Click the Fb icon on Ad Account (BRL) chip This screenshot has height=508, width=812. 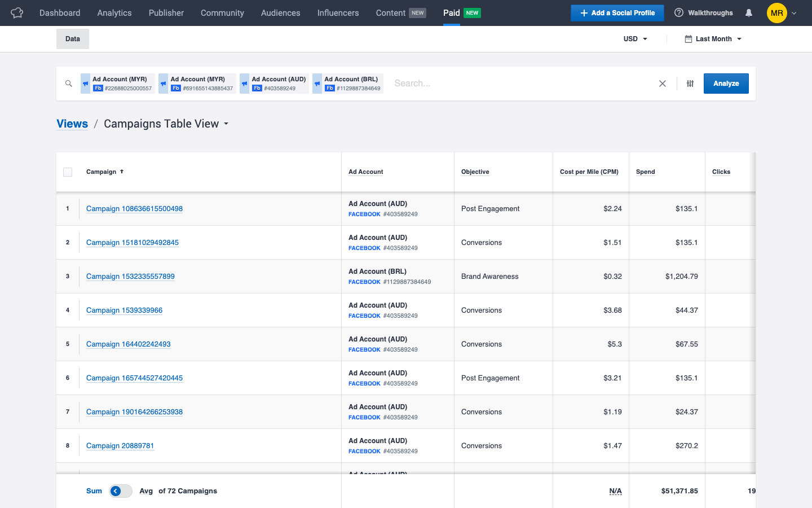click(x=330, y=87)
